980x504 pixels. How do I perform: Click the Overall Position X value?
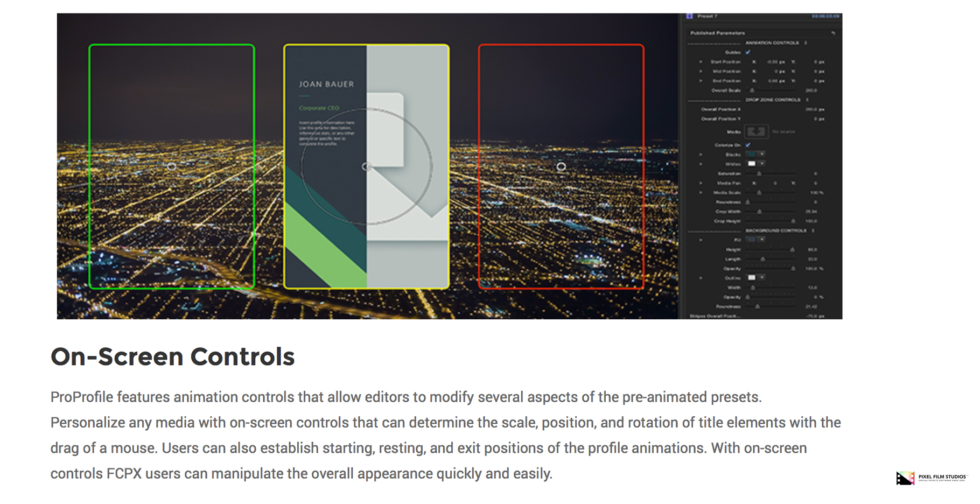[x=815, y=109]
